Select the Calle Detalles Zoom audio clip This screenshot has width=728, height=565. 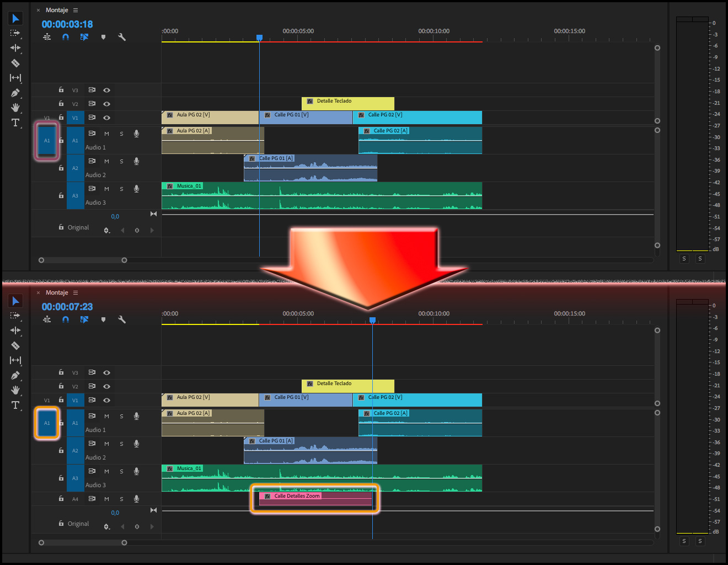(315, 499)
